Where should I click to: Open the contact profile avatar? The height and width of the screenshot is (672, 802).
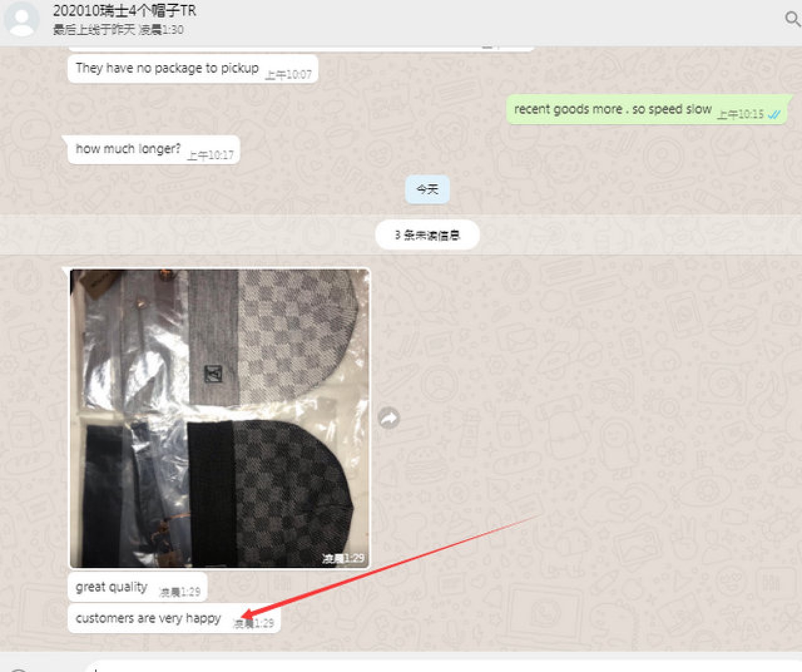(22, 19)
